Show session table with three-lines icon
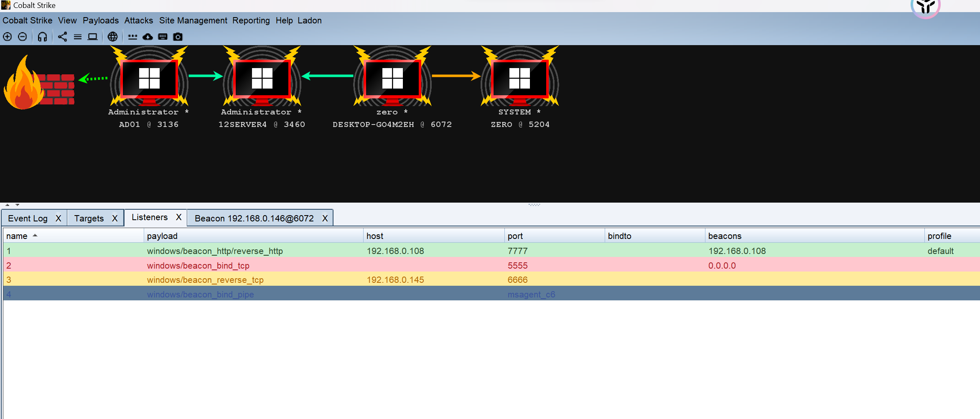This screenshot has height=419, width=980. [77, 37]
